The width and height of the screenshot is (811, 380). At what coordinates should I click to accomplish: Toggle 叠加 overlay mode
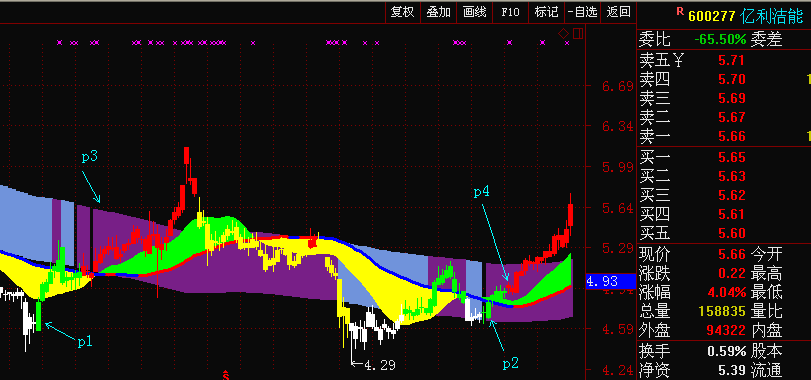439,12
